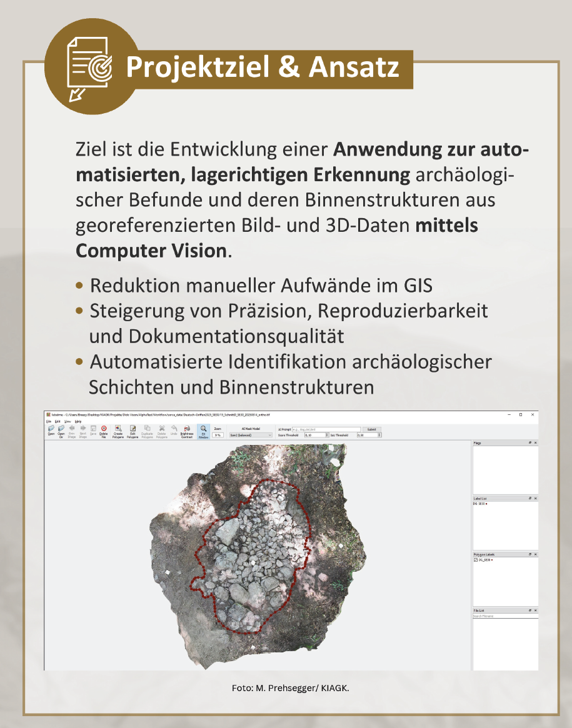Click the Save toolbar icon
The height and width of the screenshot is (728, 572).
click(93, 431)
